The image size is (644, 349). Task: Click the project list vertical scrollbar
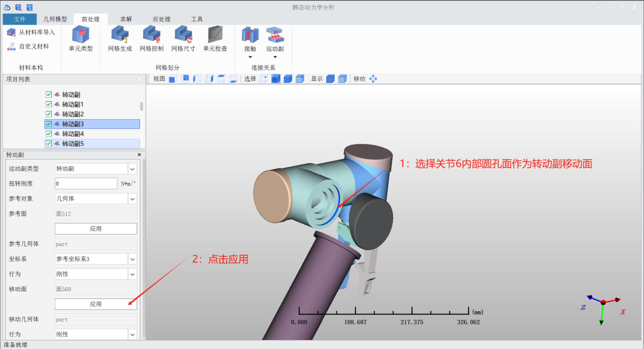[142, 106]
